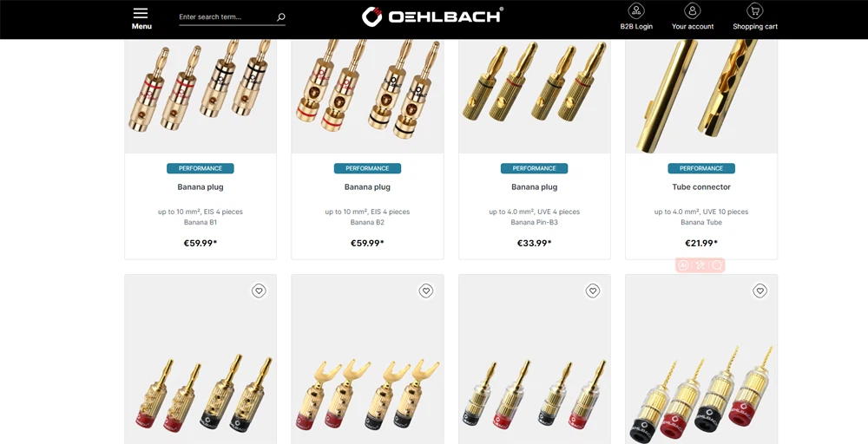Open the B2B Login icon

(636, 10)
